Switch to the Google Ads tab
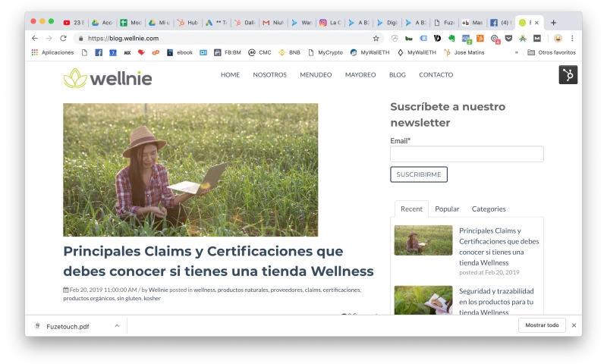Viewport: 607px width, 364px height. tap(216, 23)
